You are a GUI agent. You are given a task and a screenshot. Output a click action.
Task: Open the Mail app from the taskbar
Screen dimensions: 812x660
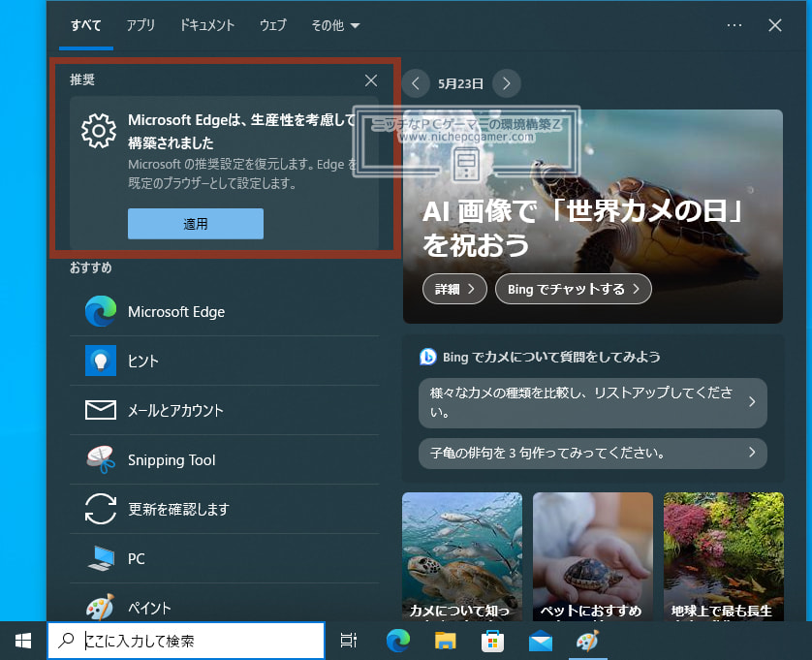(x=541, y=641)
